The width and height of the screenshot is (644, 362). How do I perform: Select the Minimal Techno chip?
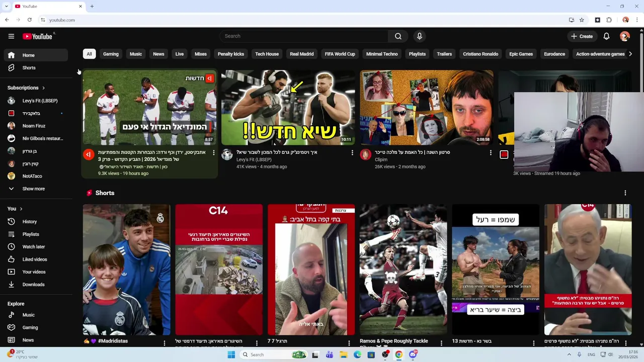tap(382, 54)
